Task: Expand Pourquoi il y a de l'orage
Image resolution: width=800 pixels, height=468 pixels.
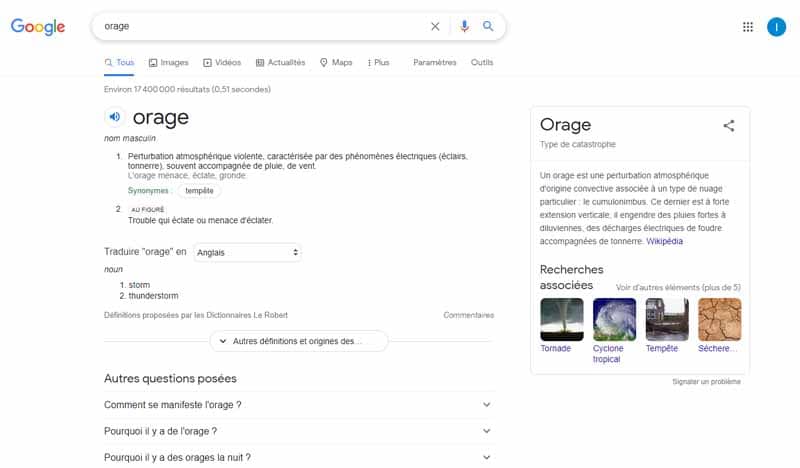Action: click(298, 431)
